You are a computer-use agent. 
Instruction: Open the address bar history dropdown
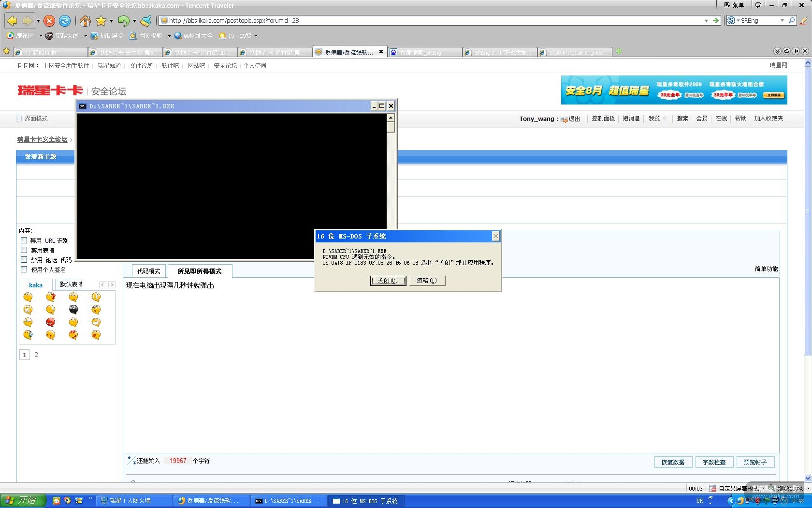[706, 21]
